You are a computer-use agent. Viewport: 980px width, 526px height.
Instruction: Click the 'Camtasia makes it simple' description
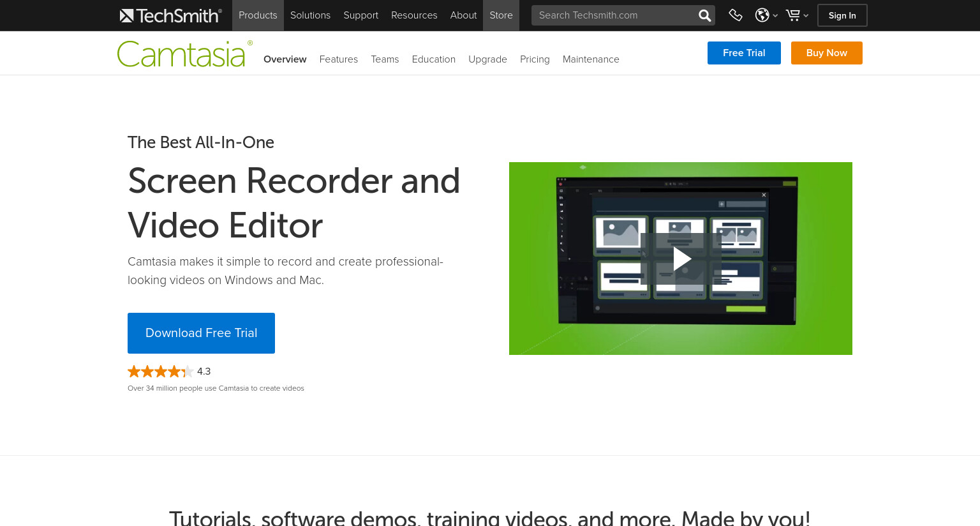coord(285,271)
